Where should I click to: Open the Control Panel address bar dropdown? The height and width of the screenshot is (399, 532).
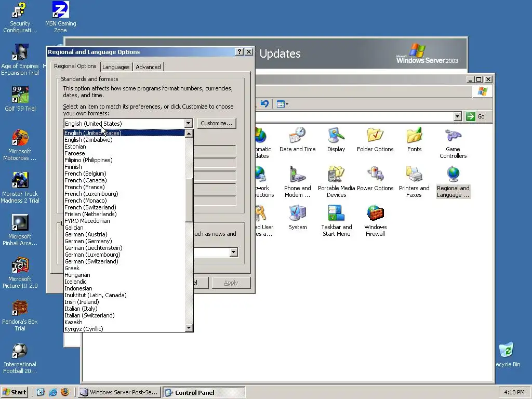click(x=457, y=116)
